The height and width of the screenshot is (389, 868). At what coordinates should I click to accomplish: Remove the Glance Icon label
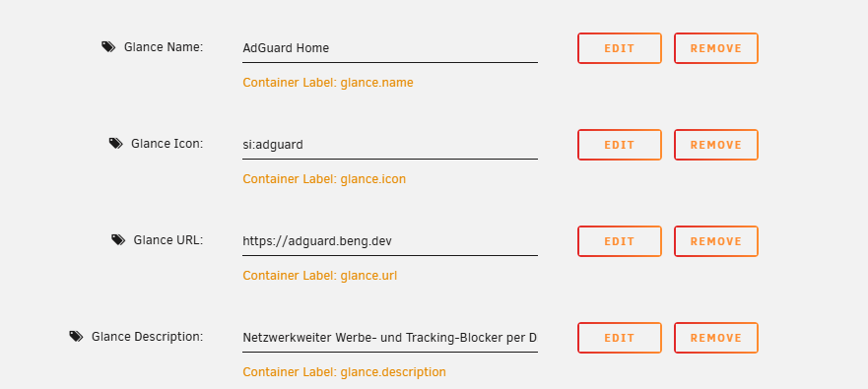(x=715, y=145)
